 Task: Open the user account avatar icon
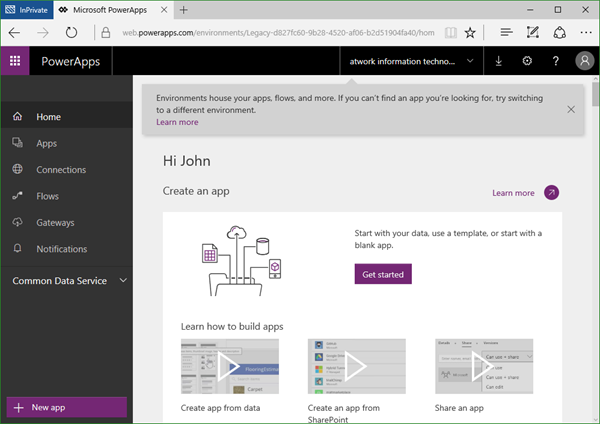585,61
